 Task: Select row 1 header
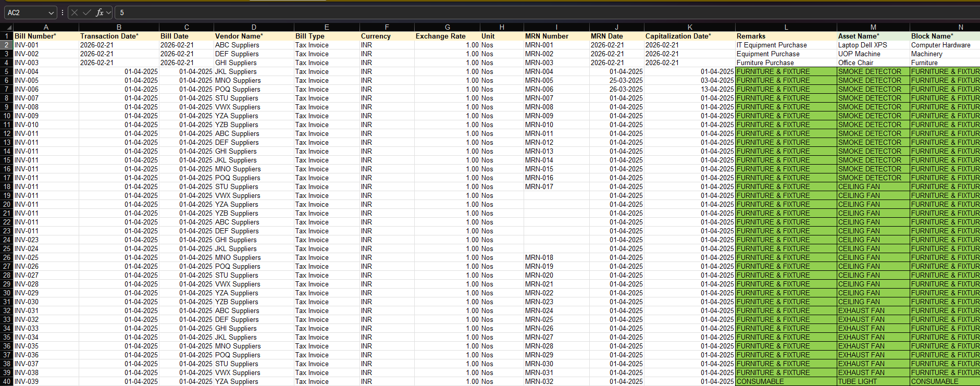pyautogui.click(x=7, y=36)
